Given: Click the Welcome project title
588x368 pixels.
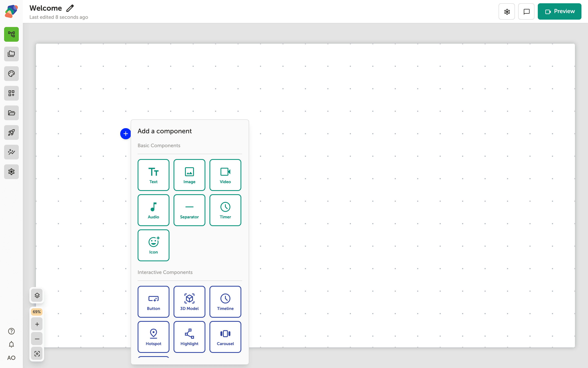Looking at the screenshot, I should pos(46,8).
